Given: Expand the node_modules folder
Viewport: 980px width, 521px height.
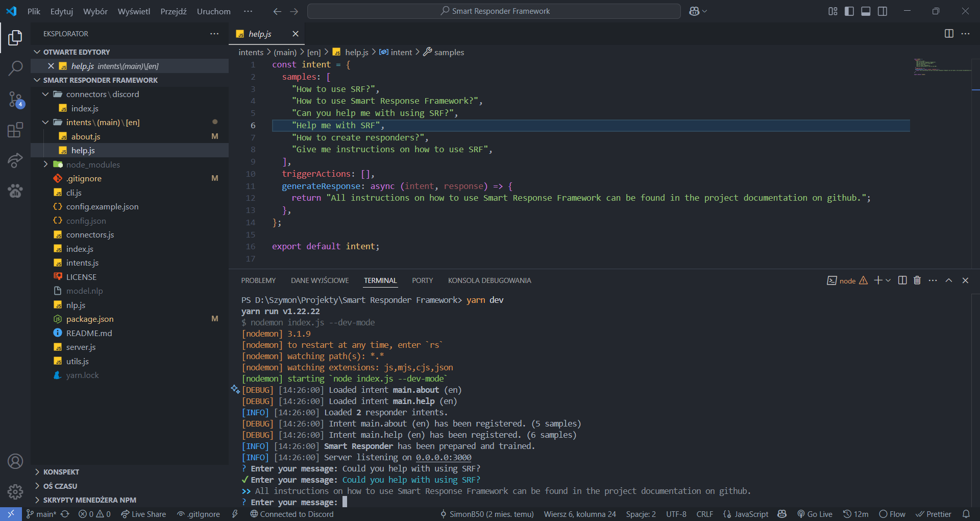Looking at the screenshot, I should (x=45, y=164).
